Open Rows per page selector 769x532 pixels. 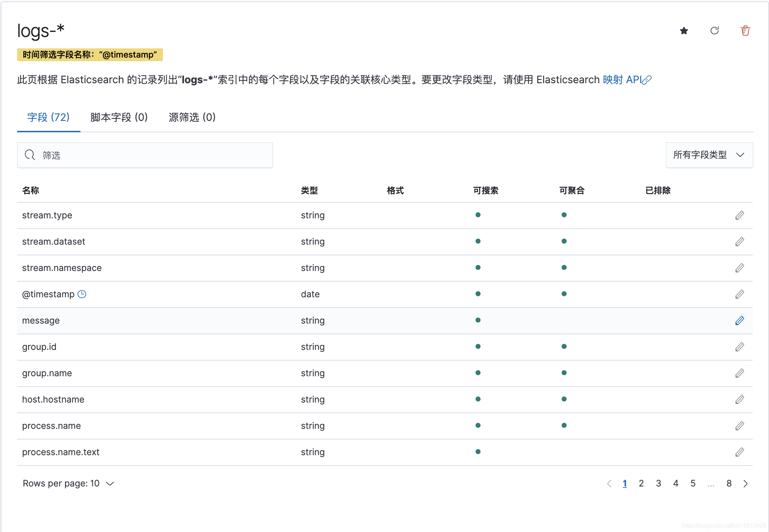coord(68,484)
